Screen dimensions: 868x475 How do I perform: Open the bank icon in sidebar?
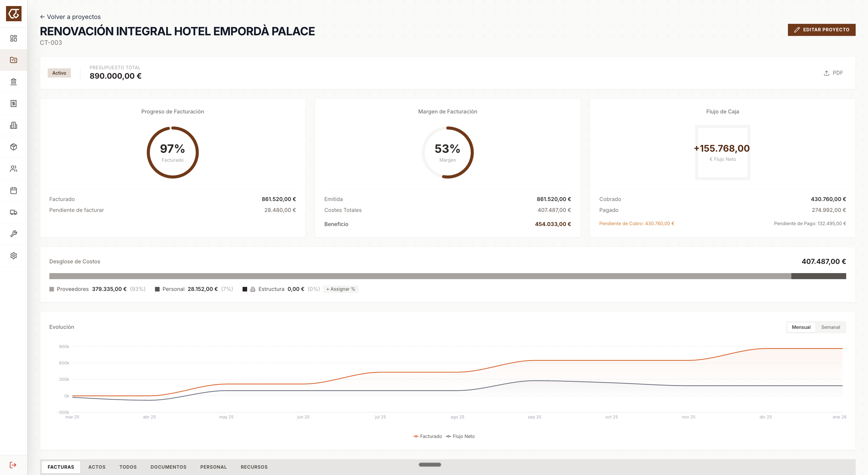(13, 82)
